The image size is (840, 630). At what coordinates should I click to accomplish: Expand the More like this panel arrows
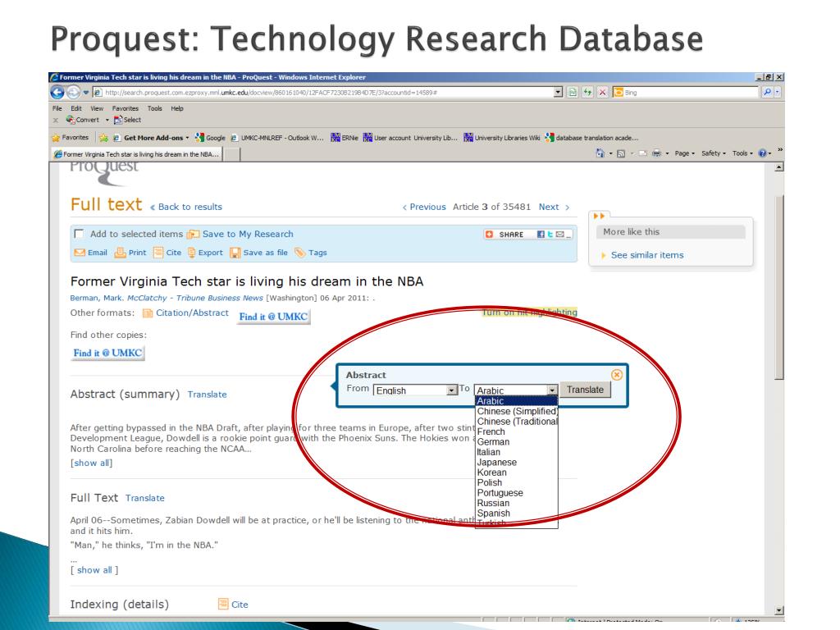pyautogui.click(x=599, y=216)
